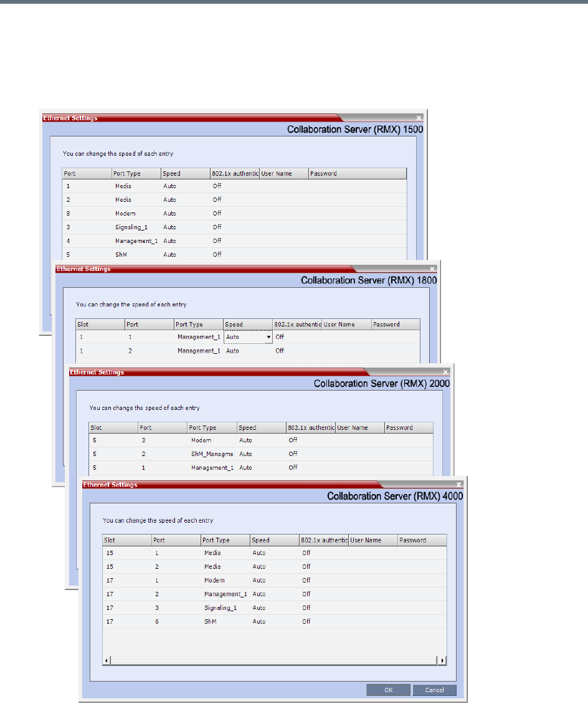Click OK in RMX 4000 dialog

coord(388,690)
